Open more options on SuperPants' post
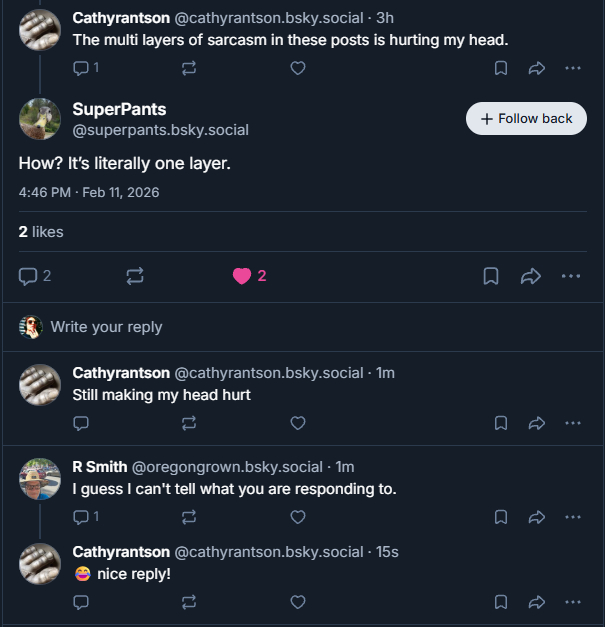The height and width of the screenshot is (627, 605). (571, 276)
